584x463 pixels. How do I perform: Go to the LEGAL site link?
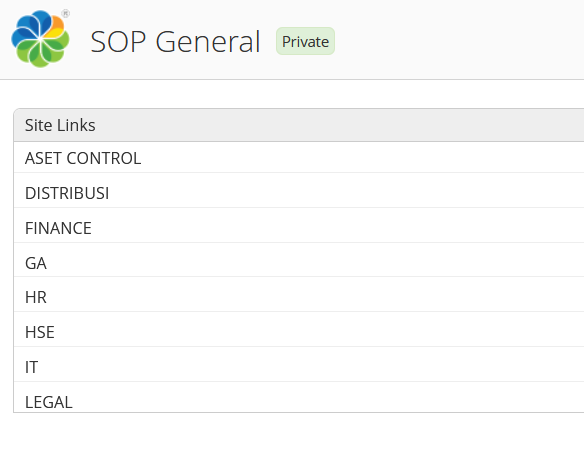click(x=49, y=402)
